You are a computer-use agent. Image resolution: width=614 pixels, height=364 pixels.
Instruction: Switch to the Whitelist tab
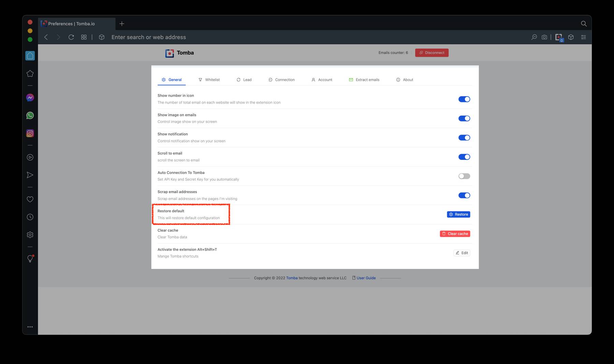(209, 80)
